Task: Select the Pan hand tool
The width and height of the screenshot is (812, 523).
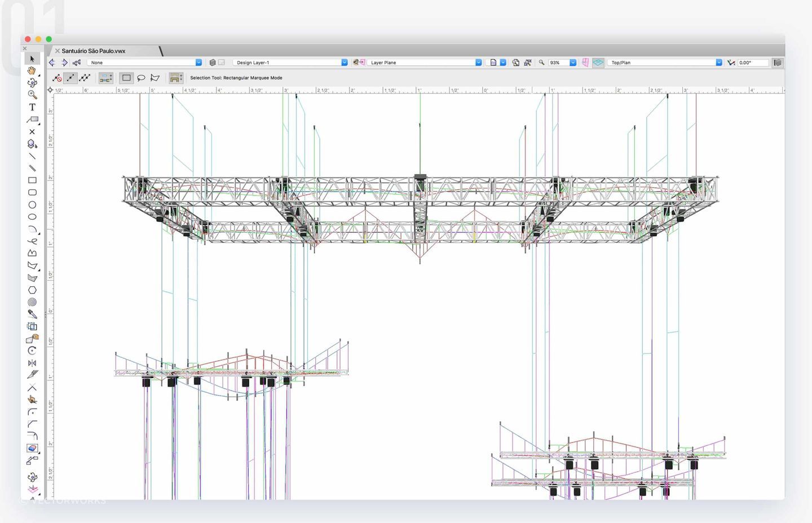Action: tap(32, 70)
